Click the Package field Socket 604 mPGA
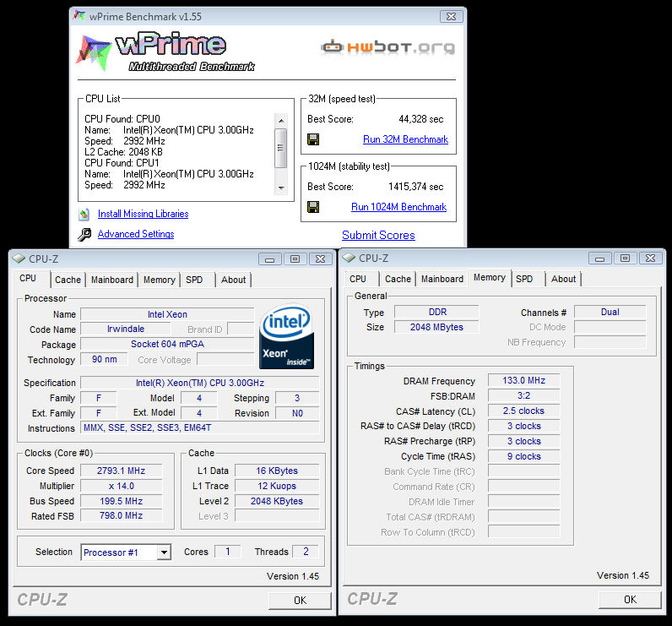 click(167, 344)
